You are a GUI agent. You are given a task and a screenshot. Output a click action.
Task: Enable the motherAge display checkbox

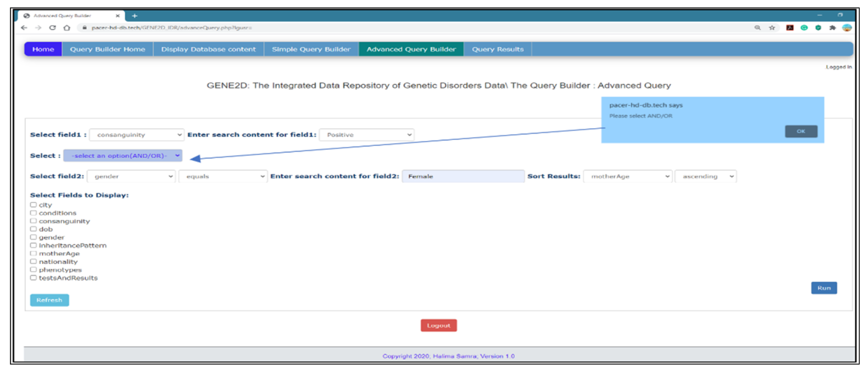[33, 254]
